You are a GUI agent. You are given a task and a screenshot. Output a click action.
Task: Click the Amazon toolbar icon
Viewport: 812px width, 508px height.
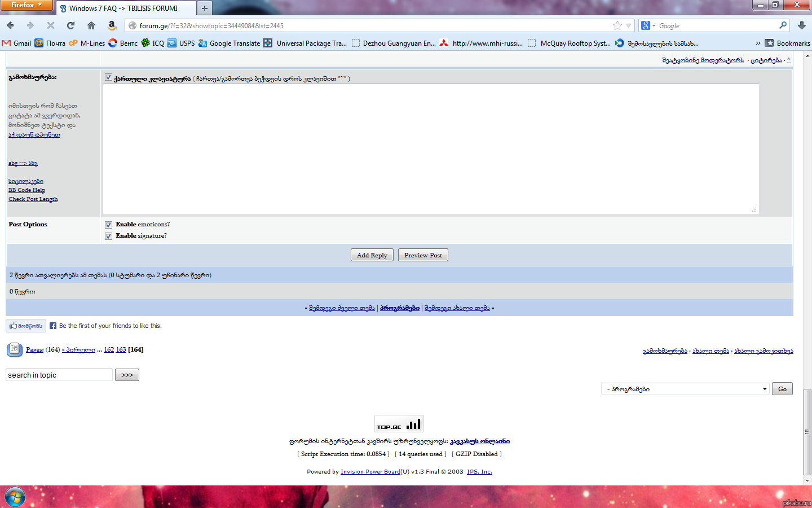(112, 25)
